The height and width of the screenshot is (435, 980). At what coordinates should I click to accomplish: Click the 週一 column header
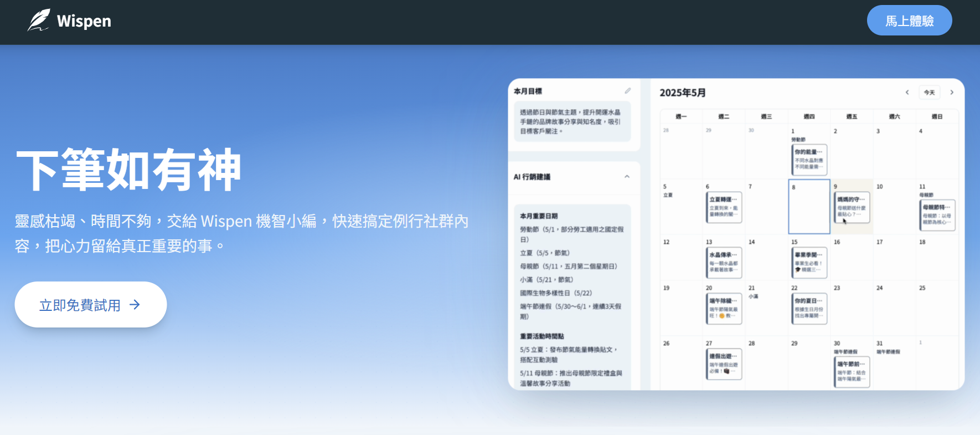point(681,116)
